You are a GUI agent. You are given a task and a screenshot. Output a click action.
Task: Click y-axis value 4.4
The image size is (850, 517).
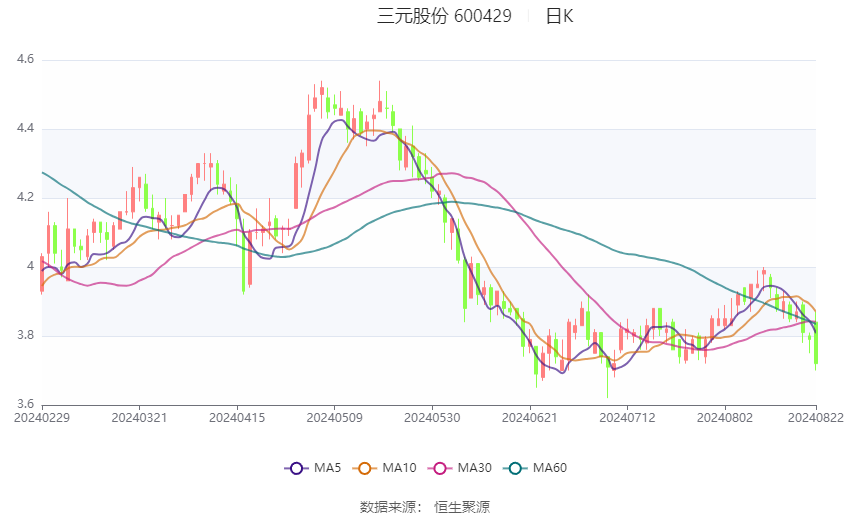point(25,128)
